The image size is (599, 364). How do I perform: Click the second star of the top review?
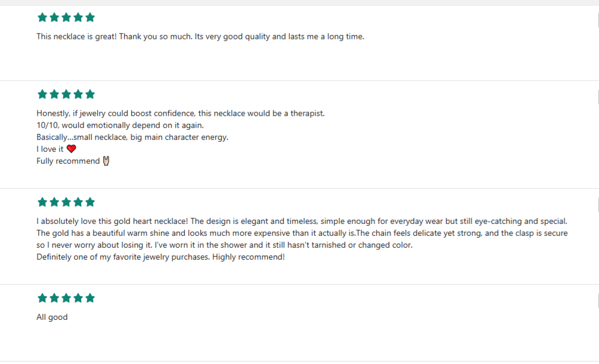[54, 17]
